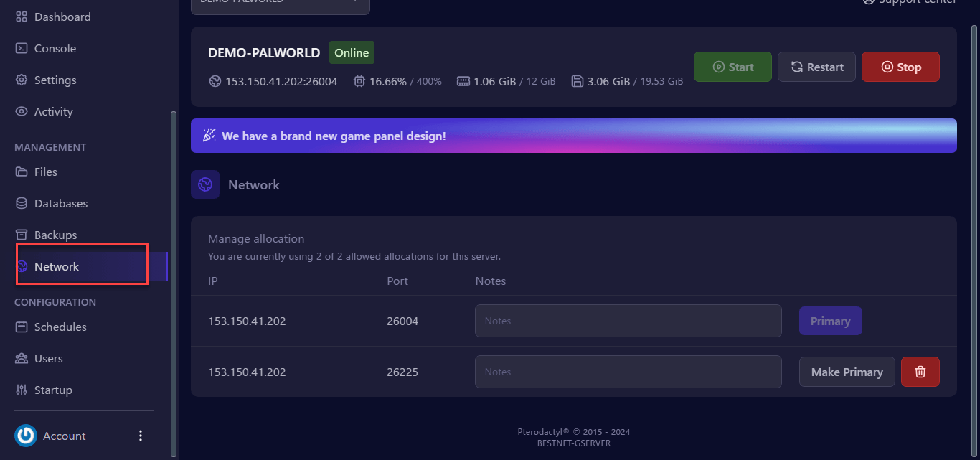Open the Dashboard page from sidebar
Image resolution: width=980 pixels, height=460 pixels.
pyautogui.click(x=62, y=17)
